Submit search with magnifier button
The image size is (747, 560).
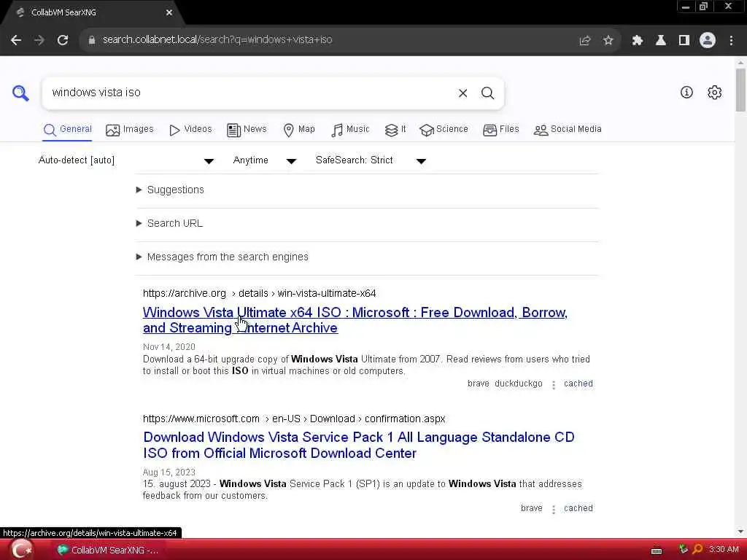pos(487,93)
